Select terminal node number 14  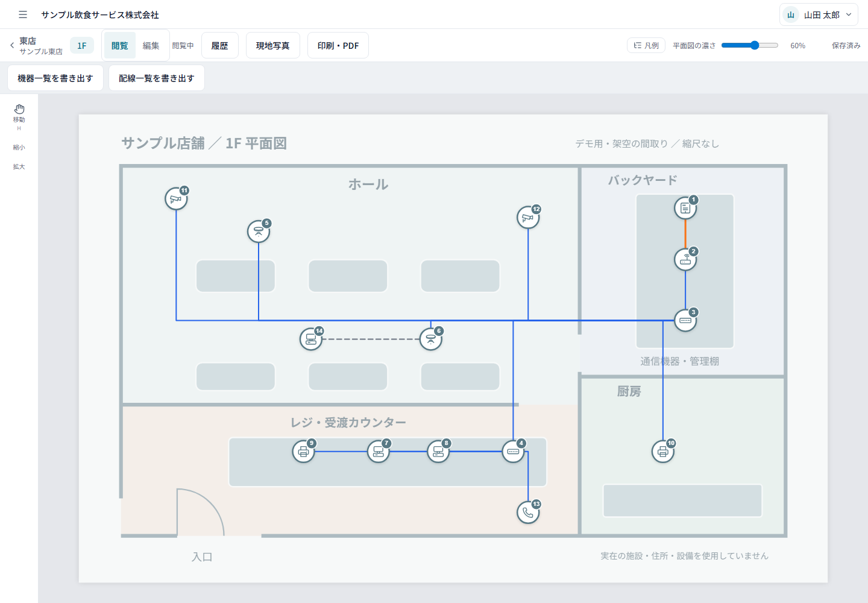[311, 339]
